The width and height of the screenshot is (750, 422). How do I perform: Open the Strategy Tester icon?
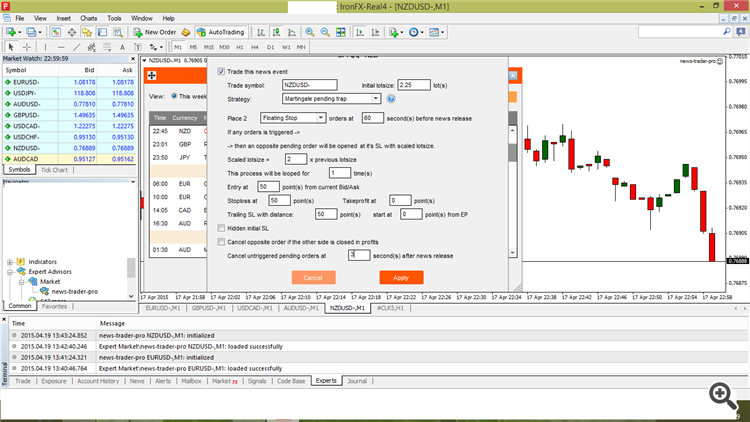coord(118,32)
